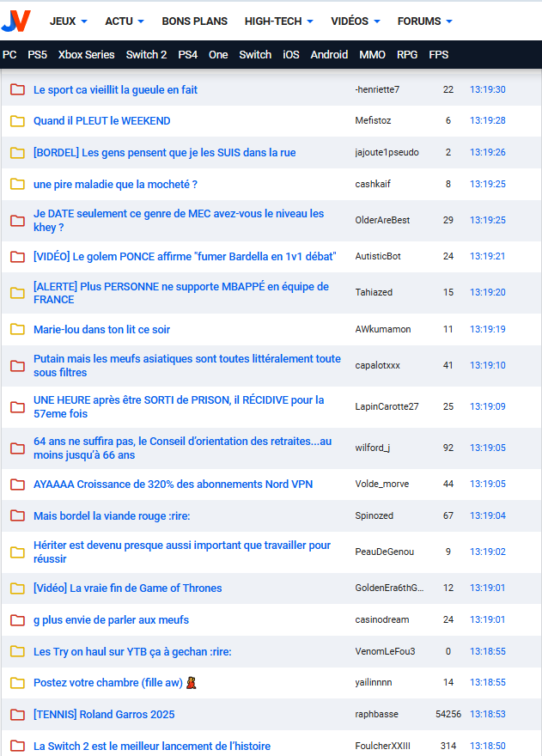
Task: Switch to the Xbox Series tab
Action: [x=86, y=54]
